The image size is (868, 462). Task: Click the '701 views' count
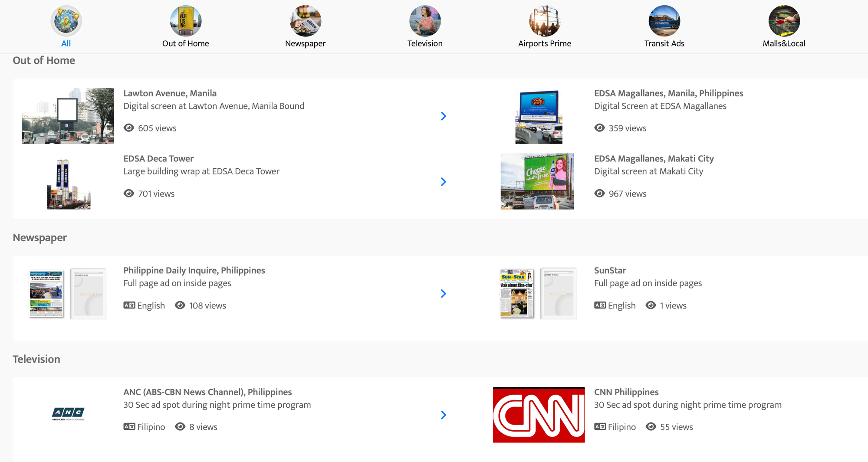click(x=156, y=194)
